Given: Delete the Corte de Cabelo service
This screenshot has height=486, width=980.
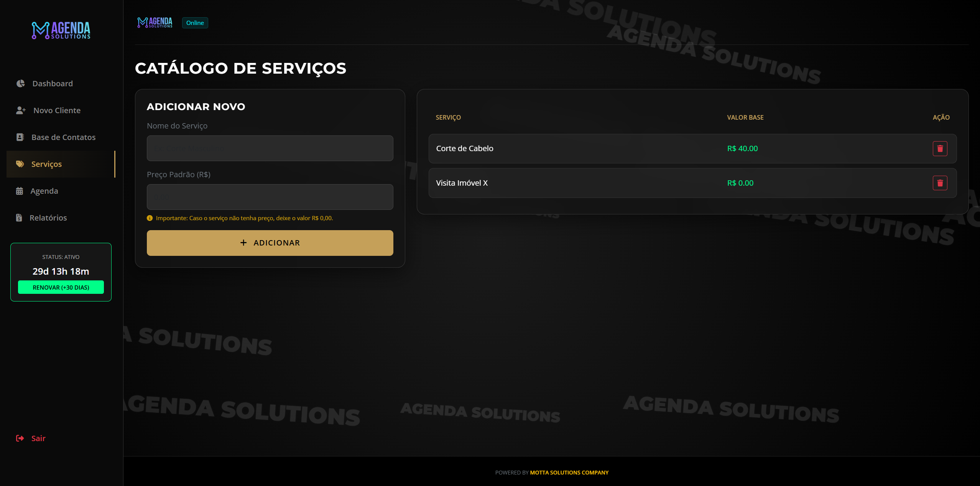Looking at the screenshot, I should [x=940, y=149].
